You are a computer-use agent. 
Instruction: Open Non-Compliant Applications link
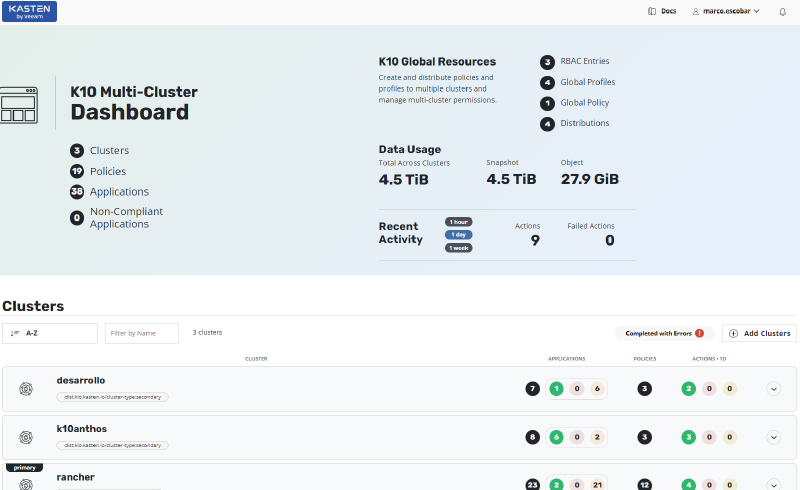pos(126,218)
